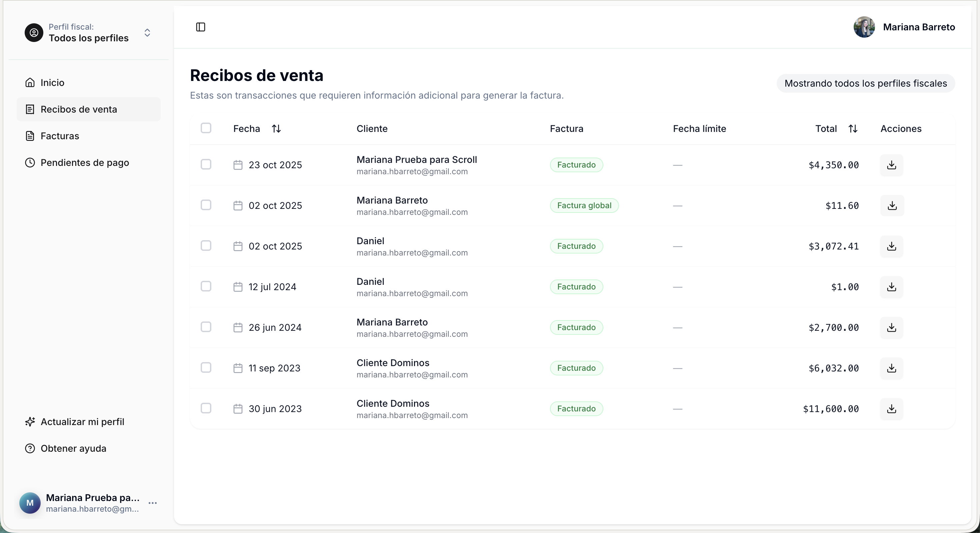Click Actualizar mi perfil

tap(82, 422)
